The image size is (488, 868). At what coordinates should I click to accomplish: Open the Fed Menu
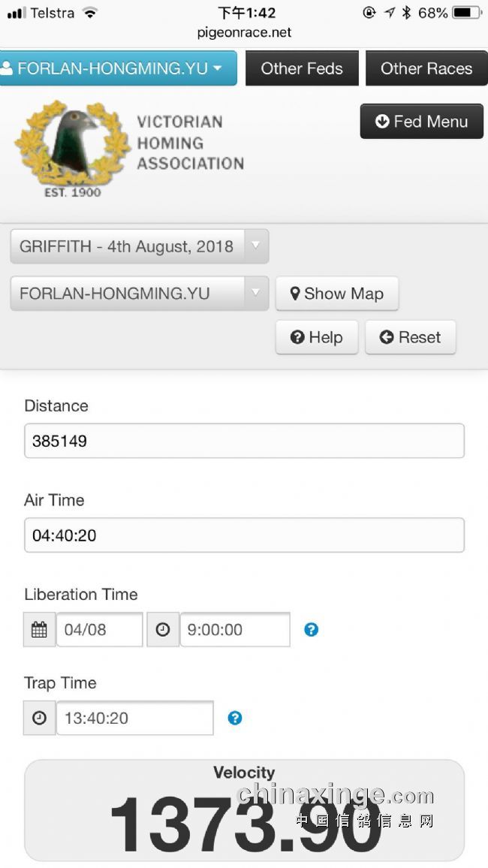coord(422,121)
